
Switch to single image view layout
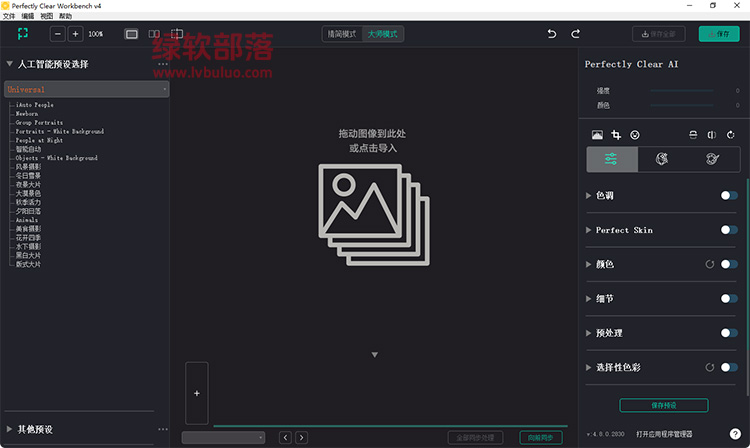131,34
